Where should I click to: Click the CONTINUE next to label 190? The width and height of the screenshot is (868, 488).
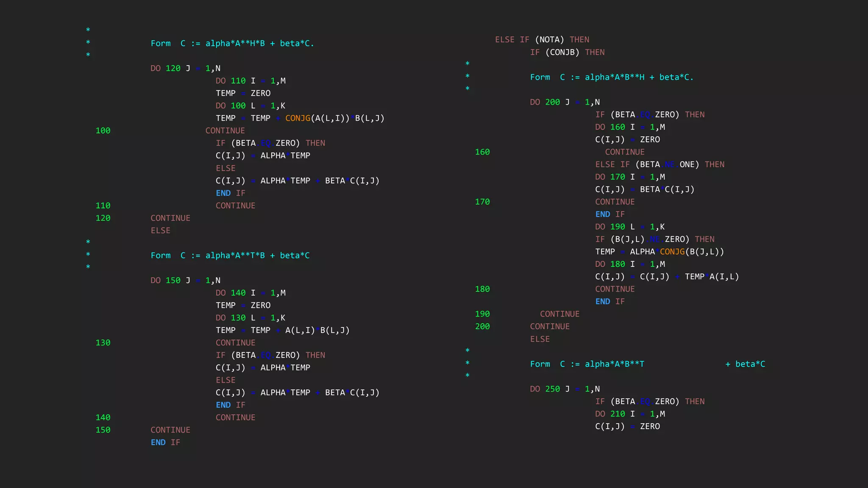[x=559, y=314]
